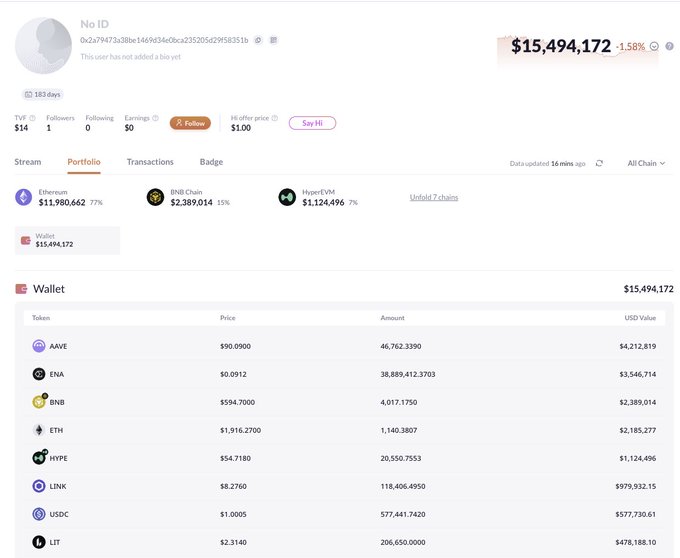Open the Badge tab
Image resolution: width=680 pixels, height=558 pixels.
click(x=211, y=162)
